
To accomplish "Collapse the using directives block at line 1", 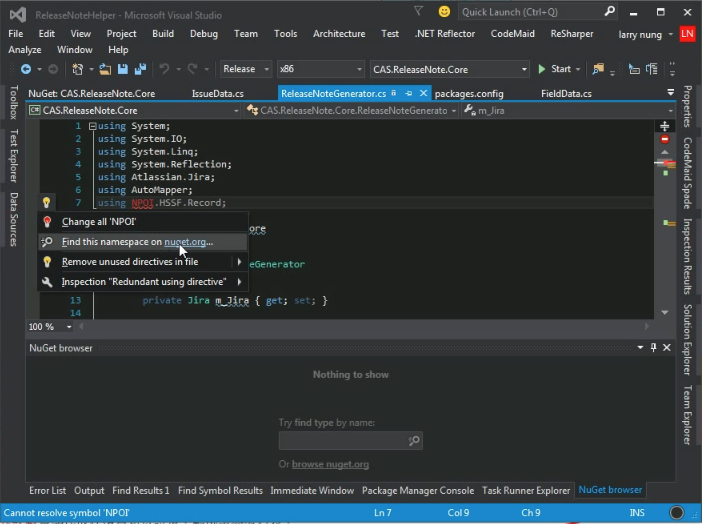I will click(92, 126).
